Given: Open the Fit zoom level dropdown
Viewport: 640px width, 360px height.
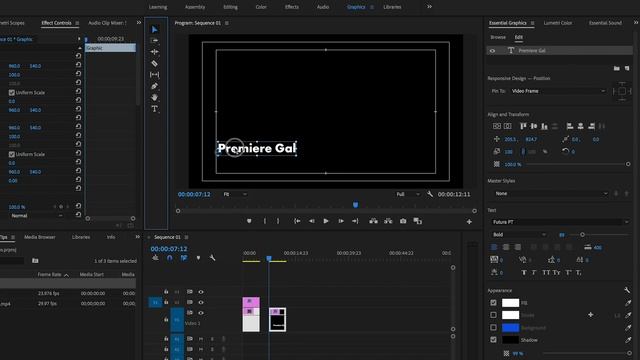Looking at the screenshot, I should 235,194.
